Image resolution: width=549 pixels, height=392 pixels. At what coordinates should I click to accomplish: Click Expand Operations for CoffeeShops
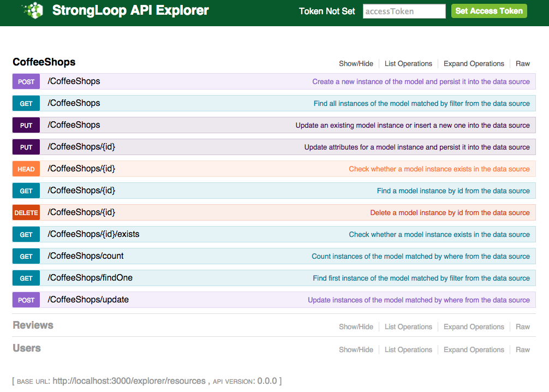[474, 64]
